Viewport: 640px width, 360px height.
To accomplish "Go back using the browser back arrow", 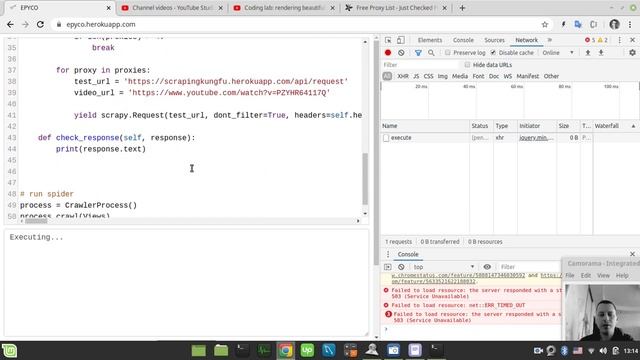I will click(10, 24).
